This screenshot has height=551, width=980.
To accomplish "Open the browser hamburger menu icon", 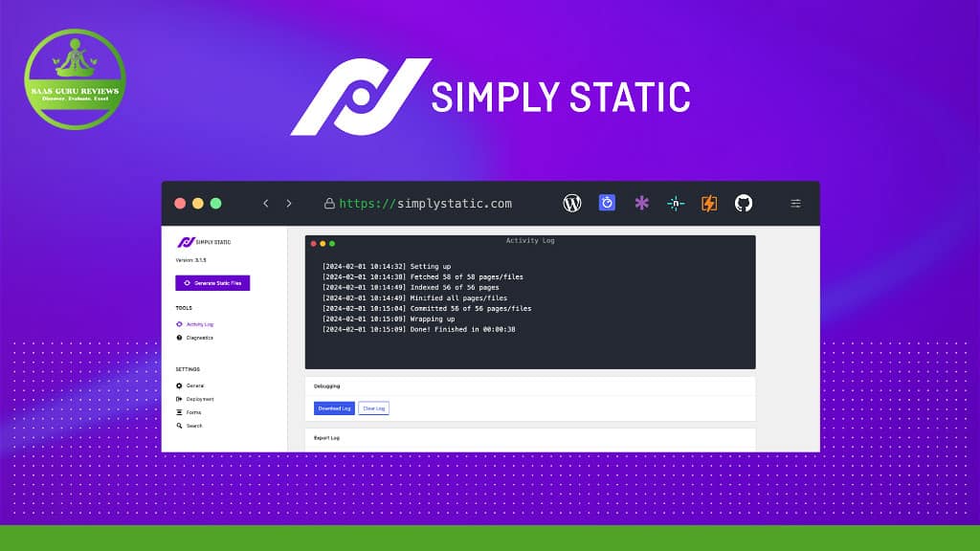I will 795,203.
